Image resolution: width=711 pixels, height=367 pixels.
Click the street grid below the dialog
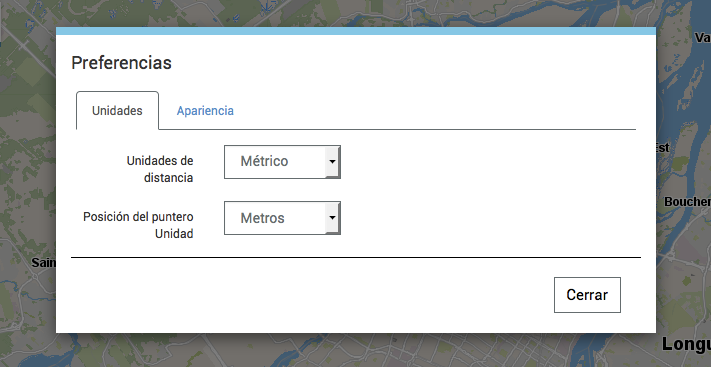[x=453, y=352]
